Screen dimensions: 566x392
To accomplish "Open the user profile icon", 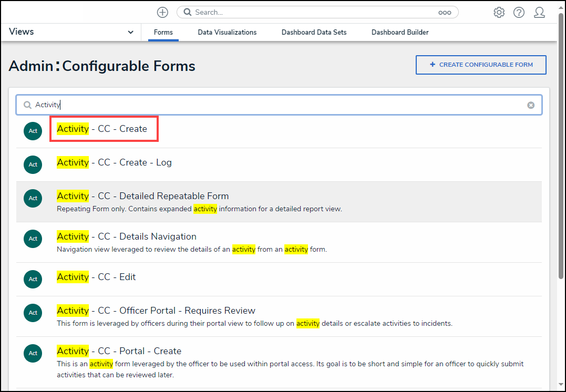I will point(539,12).
